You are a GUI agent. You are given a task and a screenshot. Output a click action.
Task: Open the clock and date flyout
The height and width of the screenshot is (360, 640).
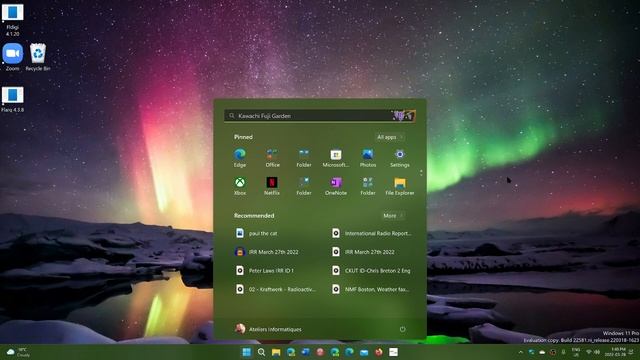(616, 352)
